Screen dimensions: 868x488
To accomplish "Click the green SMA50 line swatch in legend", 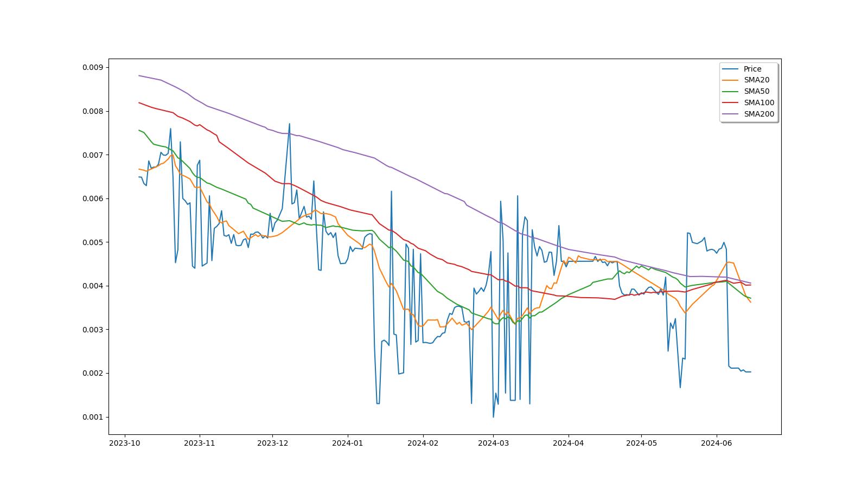I will pyautogui.click(x=731, y=92).
